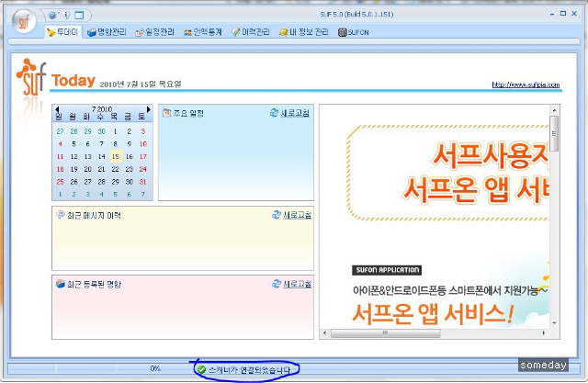588x383 pixels.
Task: Click the 최근 메시지 이력 speech bubble icon
Action: (61, 214)
